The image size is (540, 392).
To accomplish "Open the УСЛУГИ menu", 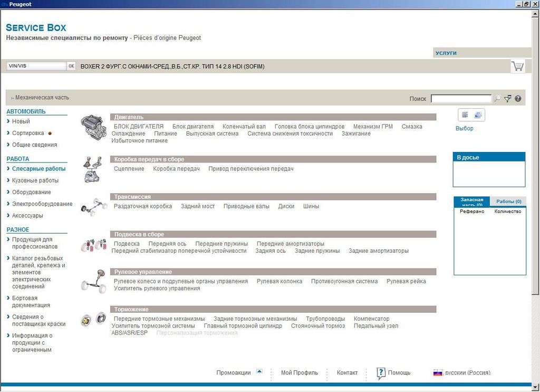I will click(x=446, y=53).
